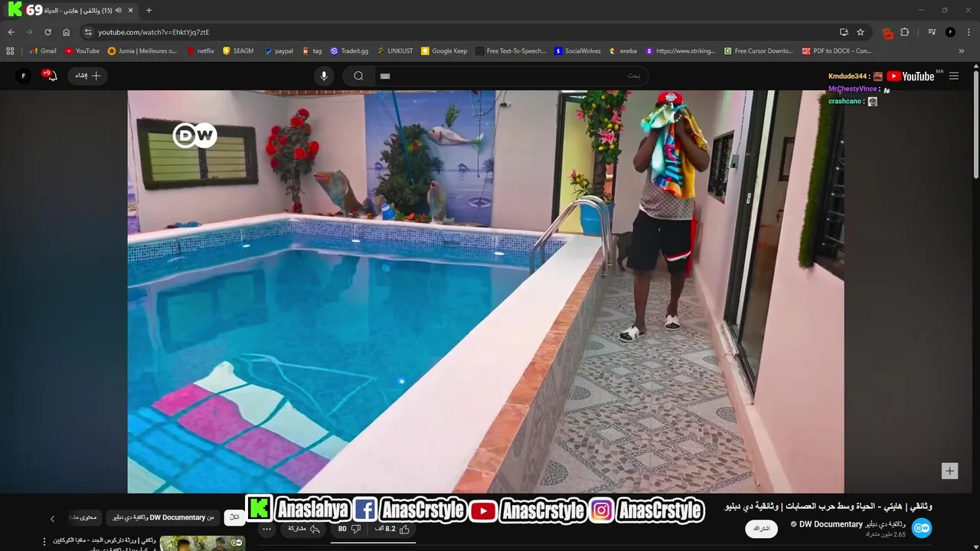Click the video player frame
Image resolution: width=980 pixels, height=551 pixels.
485,292
